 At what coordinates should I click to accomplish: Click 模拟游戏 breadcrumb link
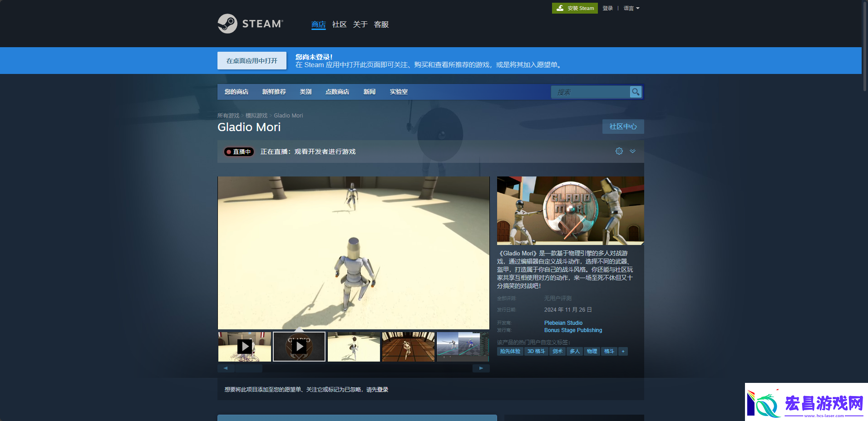pos(256,116)
